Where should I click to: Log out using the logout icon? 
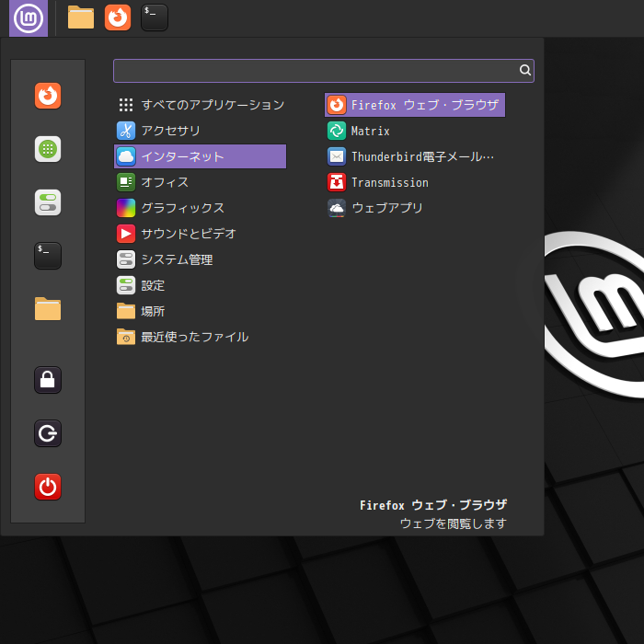(x=48, y=433)
